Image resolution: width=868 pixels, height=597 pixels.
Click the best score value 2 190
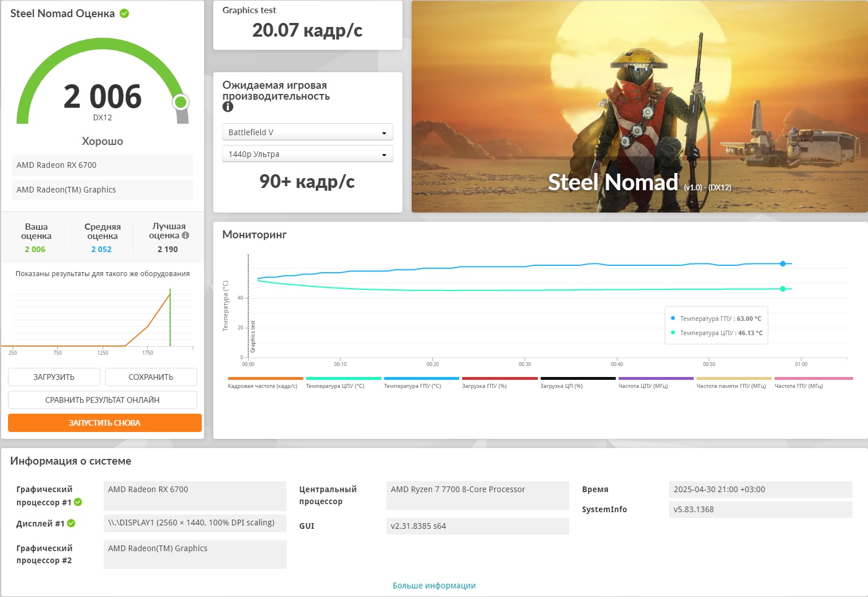click(x=168, y=249)
